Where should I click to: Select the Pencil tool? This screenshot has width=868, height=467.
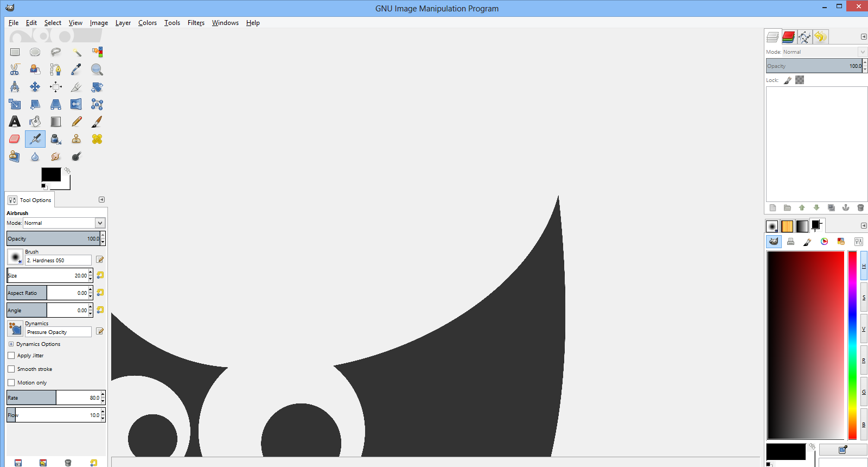(76, 122)
